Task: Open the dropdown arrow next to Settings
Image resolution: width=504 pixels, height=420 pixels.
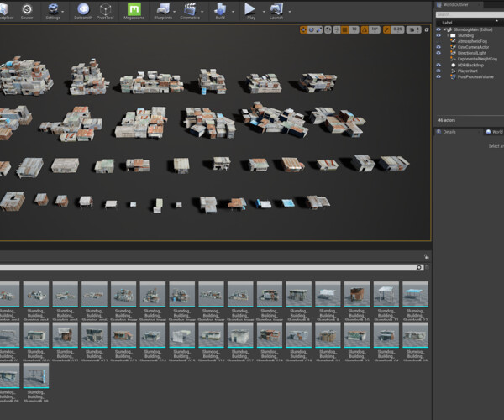Action: [63, 12]
